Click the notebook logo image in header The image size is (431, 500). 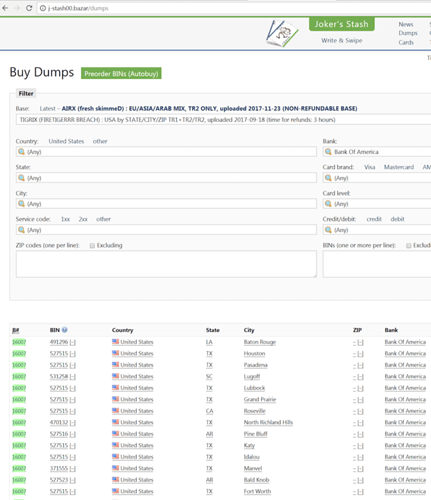point(282,33)
